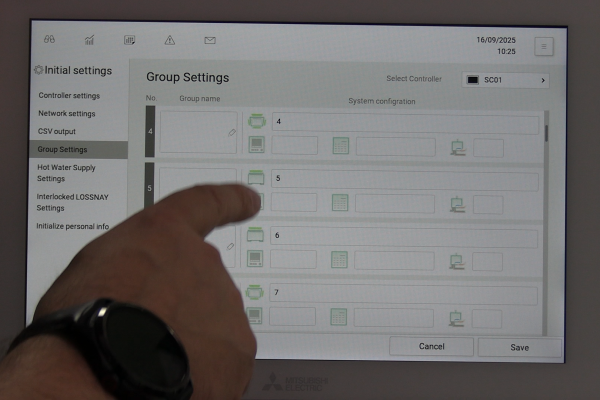Open the top-right menu button
This screenshot has width=600, height=400.
click(544, 47)
